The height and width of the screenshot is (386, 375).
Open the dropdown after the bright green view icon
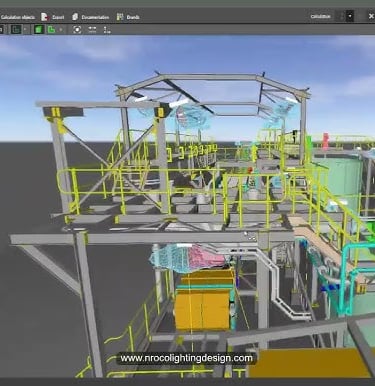[60, 30]
